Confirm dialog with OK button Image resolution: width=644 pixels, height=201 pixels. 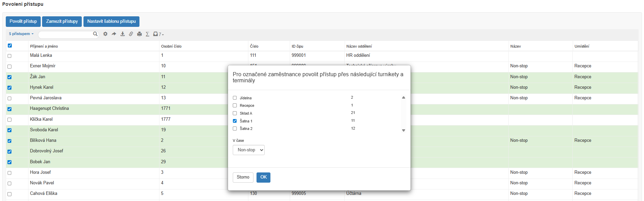click(x=263, y=177)
